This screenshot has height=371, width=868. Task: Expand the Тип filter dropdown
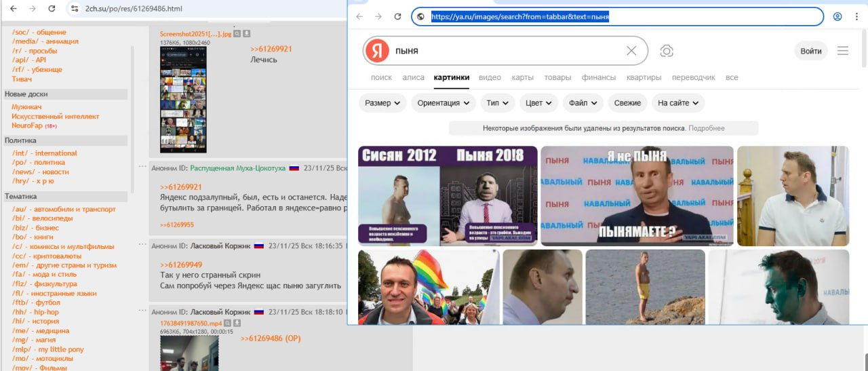point(498,103)
